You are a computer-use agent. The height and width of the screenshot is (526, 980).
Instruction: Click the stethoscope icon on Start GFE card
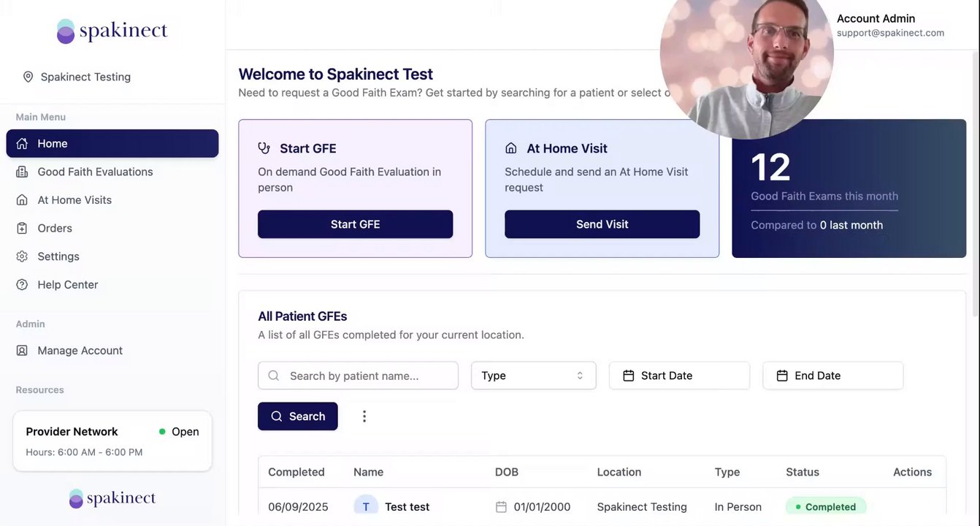tap(264, 148)
